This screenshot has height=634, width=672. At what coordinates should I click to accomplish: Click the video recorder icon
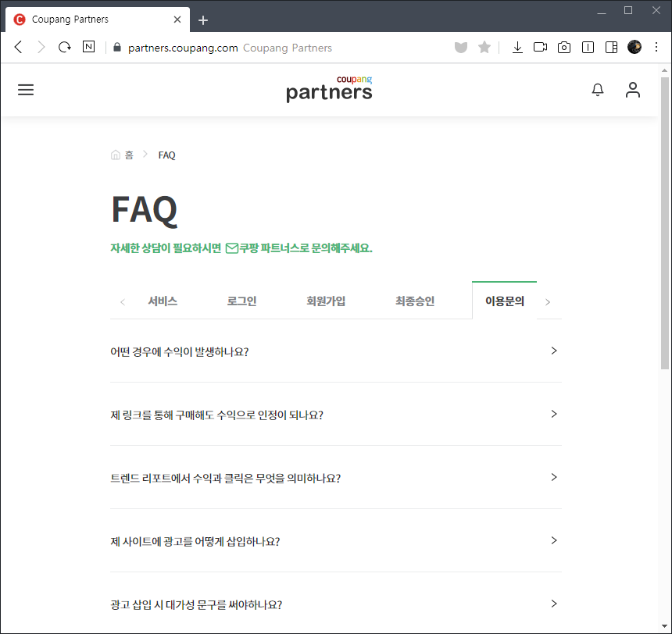pyautogui.click(x=540, y=47)
